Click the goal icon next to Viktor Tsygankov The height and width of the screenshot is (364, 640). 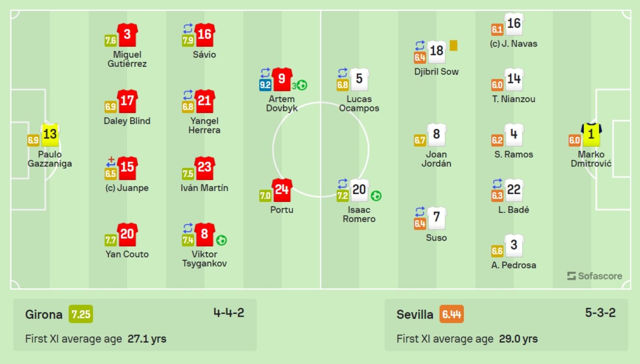(x=221, y=240)
